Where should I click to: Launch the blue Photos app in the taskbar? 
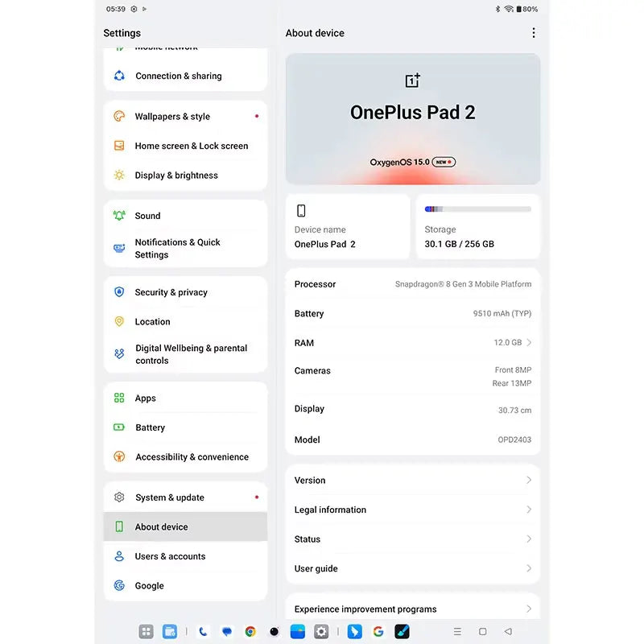298,631
